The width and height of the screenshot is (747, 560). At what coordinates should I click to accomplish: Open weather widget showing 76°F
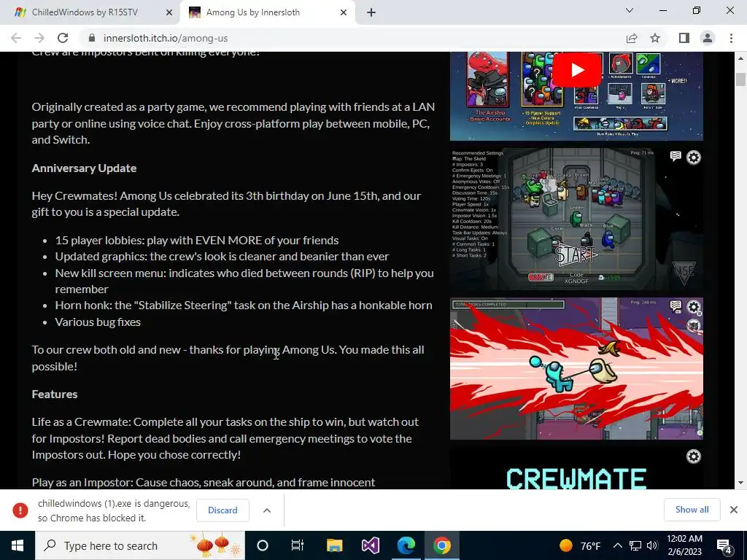[x=580, y=545]
